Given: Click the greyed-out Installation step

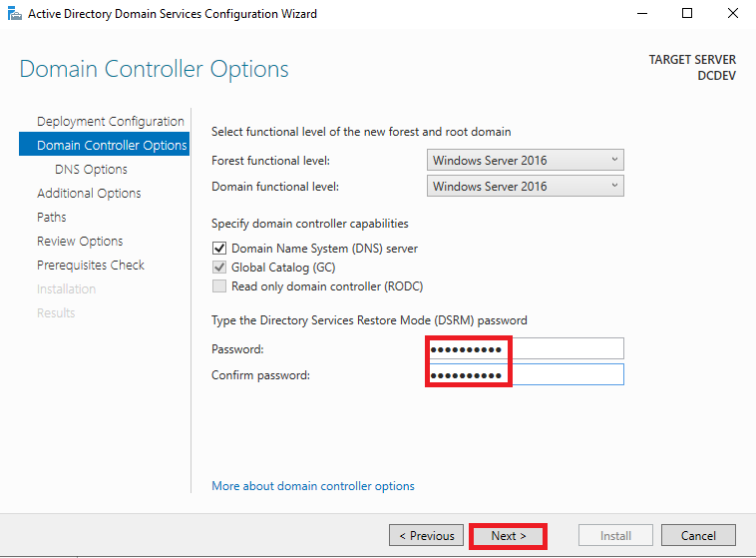Looking at the screenshot, I should (67, 288).
